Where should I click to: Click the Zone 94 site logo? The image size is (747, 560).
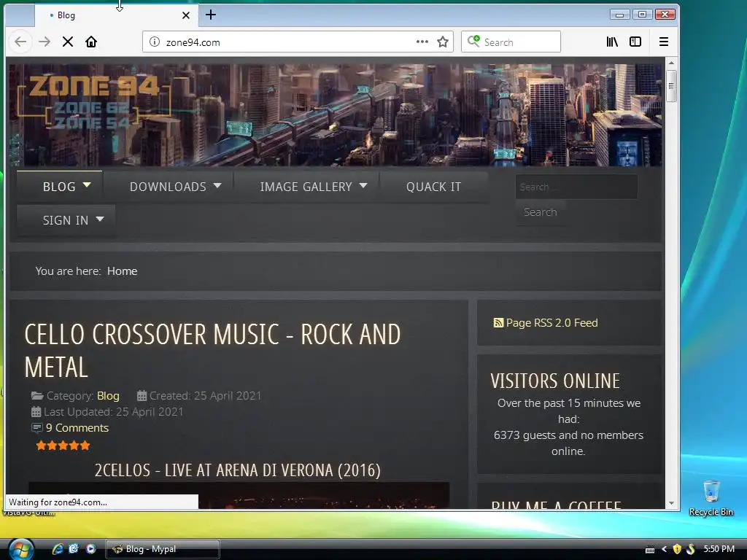point(94,102)
